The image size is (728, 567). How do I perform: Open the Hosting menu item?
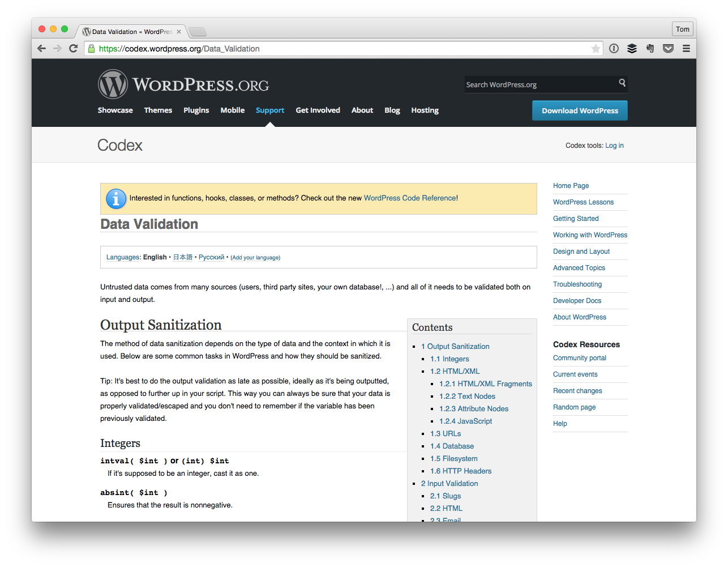pos(425,110)
